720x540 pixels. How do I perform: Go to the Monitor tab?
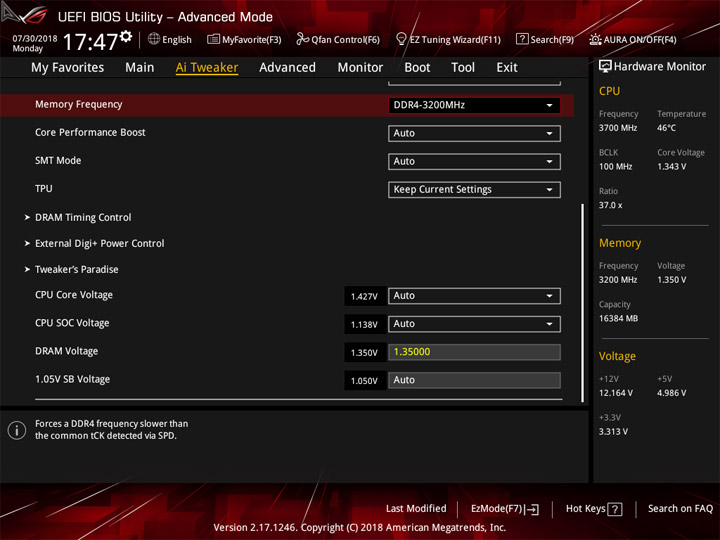[x=360, y=68]
